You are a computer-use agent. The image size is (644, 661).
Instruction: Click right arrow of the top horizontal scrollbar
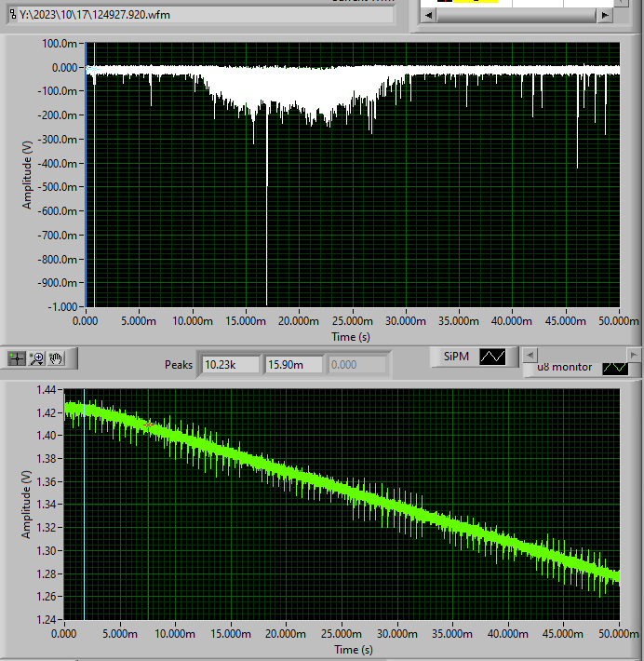click(605, 16)
